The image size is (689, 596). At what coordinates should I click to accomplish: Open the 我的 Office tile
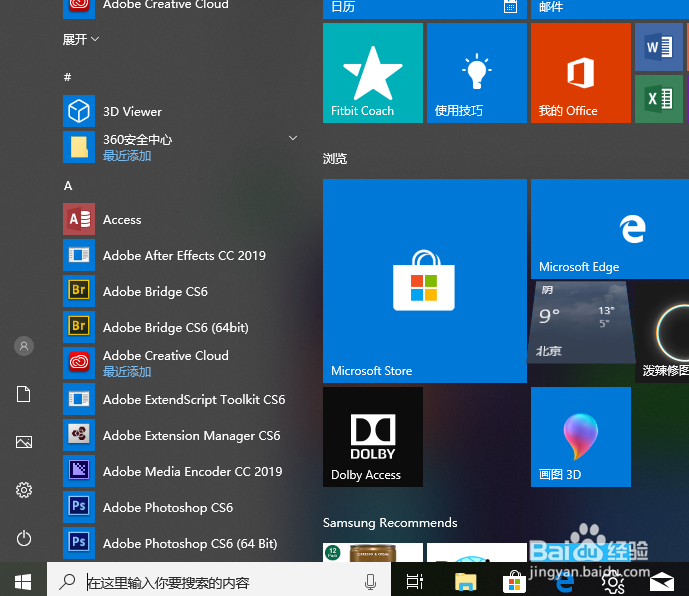[x=581, y=73]
